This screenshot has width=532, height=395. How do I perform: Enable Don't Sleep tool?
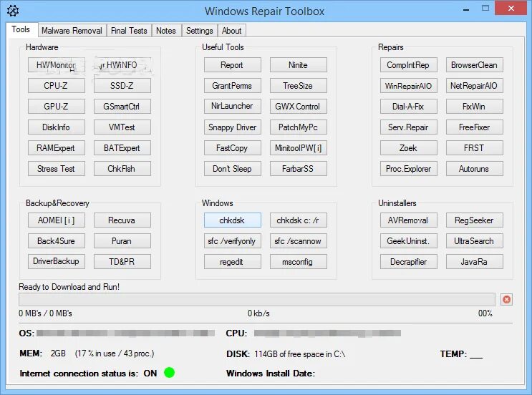tap(233, 168)
